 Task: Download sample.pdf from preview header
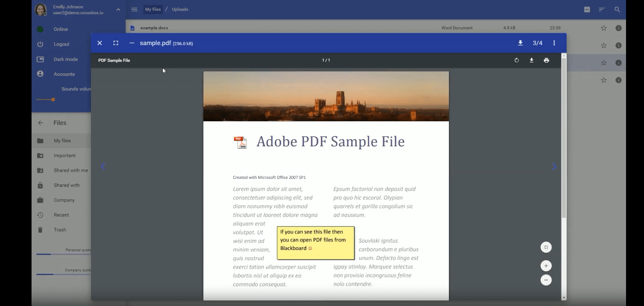(x=520, y=43)
